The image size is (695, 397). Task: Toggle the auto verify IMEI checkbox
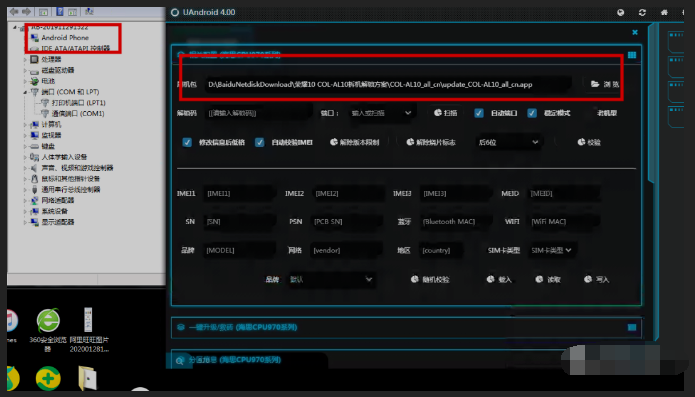coord(260,142)
